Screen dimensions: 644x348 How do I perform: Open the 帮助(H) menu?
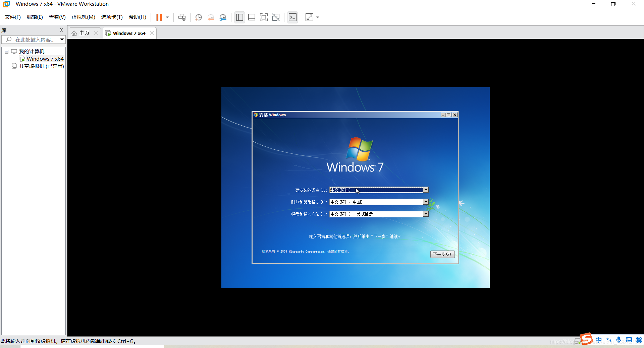138,17
